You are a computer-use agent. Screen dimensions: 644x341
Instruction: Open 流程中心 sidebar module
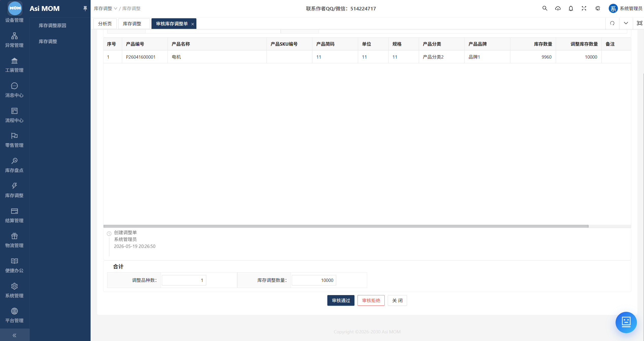14,115
